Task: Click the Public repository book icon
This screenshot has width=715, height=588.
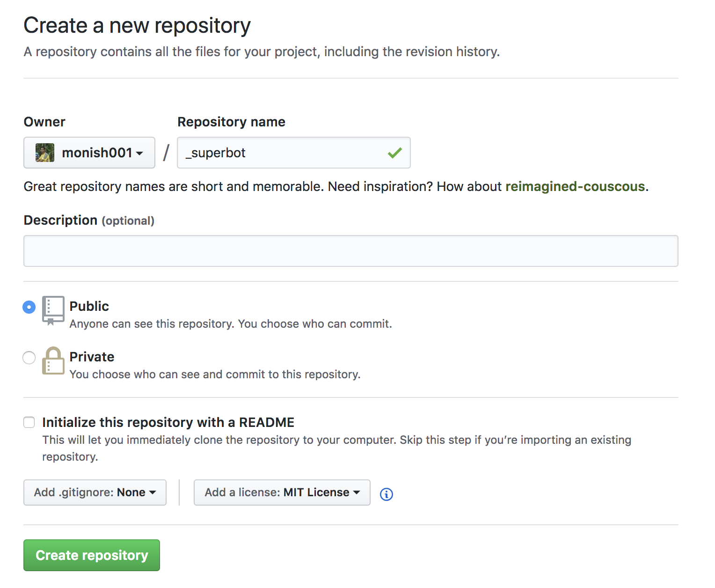Action: click(x=53, y=310)
